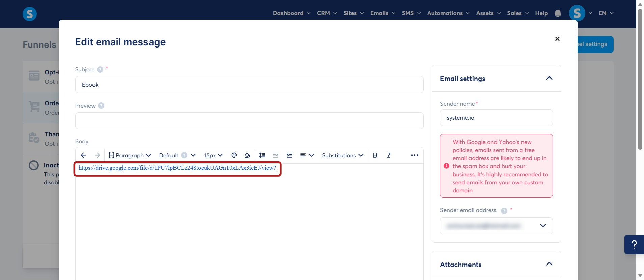644x280 pixels.
Task: Open the notifications bell
Action: (x=558, y=13)
